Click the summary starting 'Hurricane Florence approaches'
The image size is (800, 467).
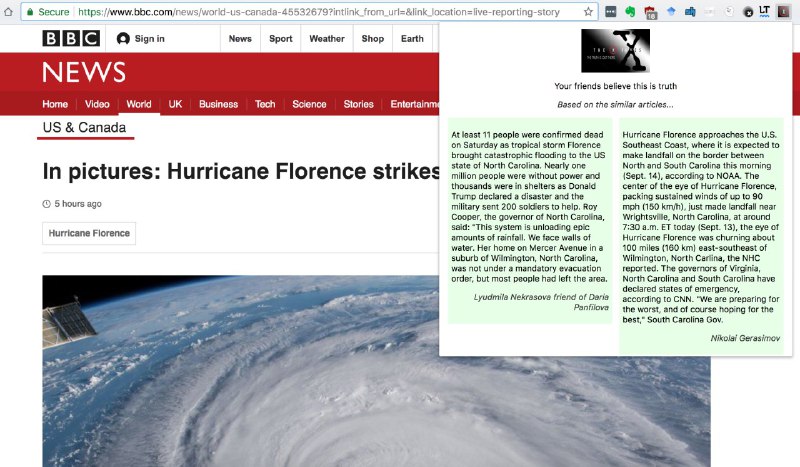701,227
